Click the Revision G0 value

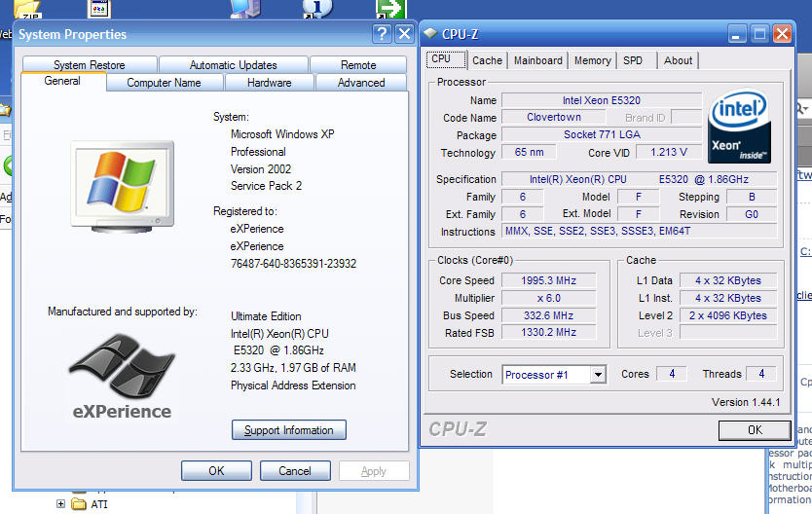(x=752, y=214)
